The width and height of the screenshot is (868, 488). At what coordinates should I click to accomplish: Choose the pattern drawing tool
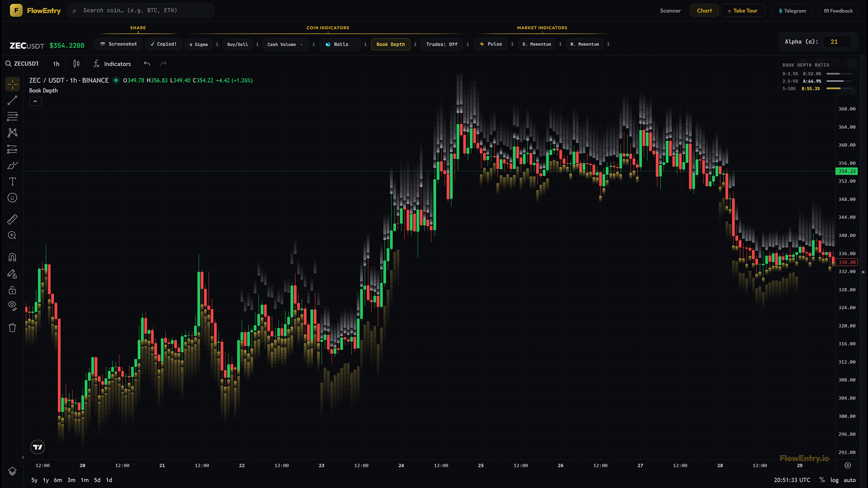tap(12, 133)
